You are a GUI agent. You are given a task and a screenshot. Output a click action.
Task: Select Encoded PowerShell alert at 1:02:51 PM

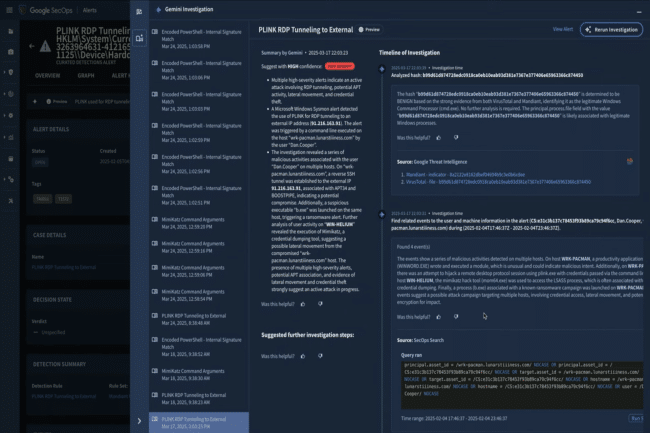(x=199, y=195)
